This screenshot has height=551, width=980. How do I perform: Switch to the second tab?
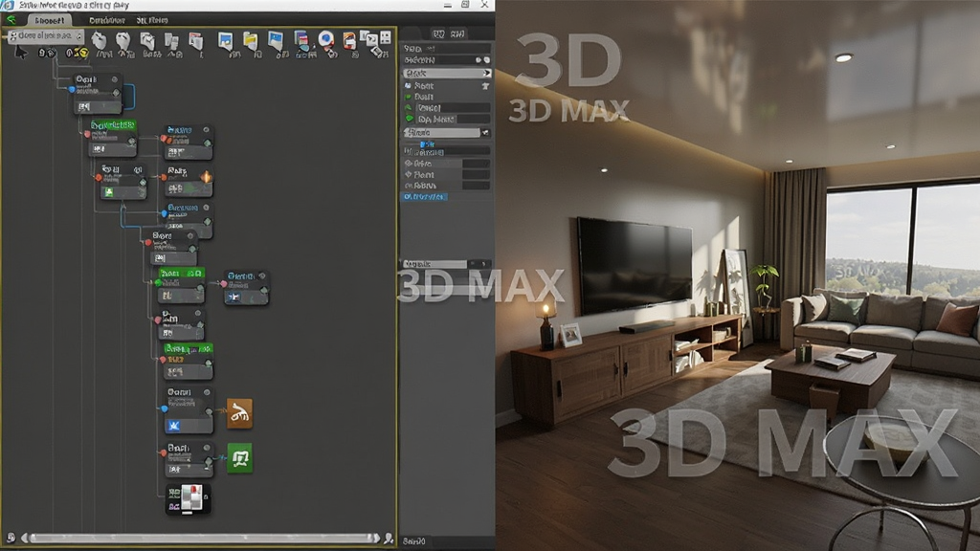click(x=107, y=20)
